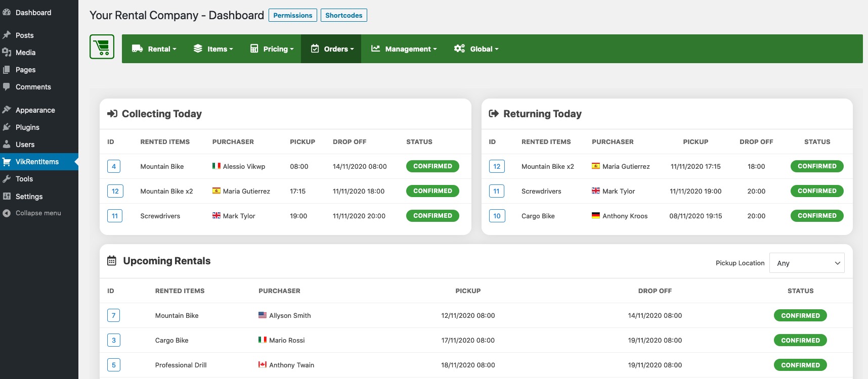
Task: Open the Pickup Location dropdown
Action: point(807,263)
